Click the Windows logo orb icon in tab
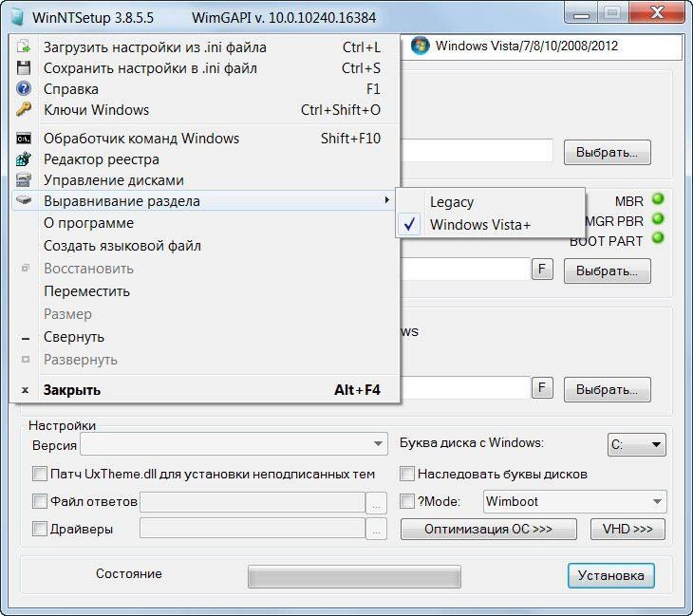Image resolution: width=693 pixels, height=616 pixels. coord(420,46)
